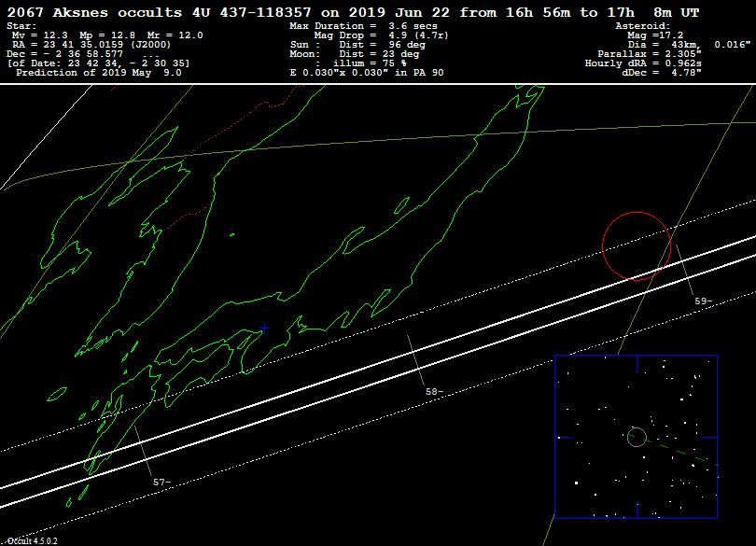756x546 pixels.
Task: Click 'Prediction of 2019 May 9.0' text
Action: tap(99, 73)
